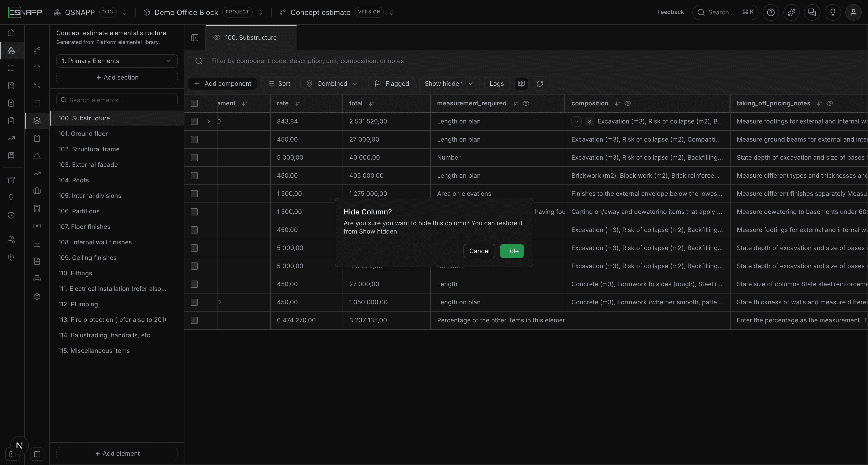Check the row with total 405 000,00
Screen dimensions: 868x465
point(194,176)
